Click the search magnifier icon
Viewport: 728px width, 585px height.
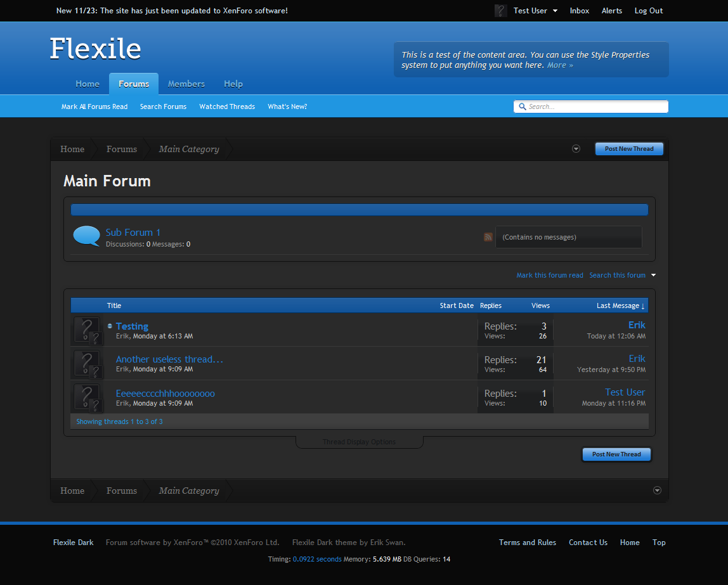(x=523, y=106)
